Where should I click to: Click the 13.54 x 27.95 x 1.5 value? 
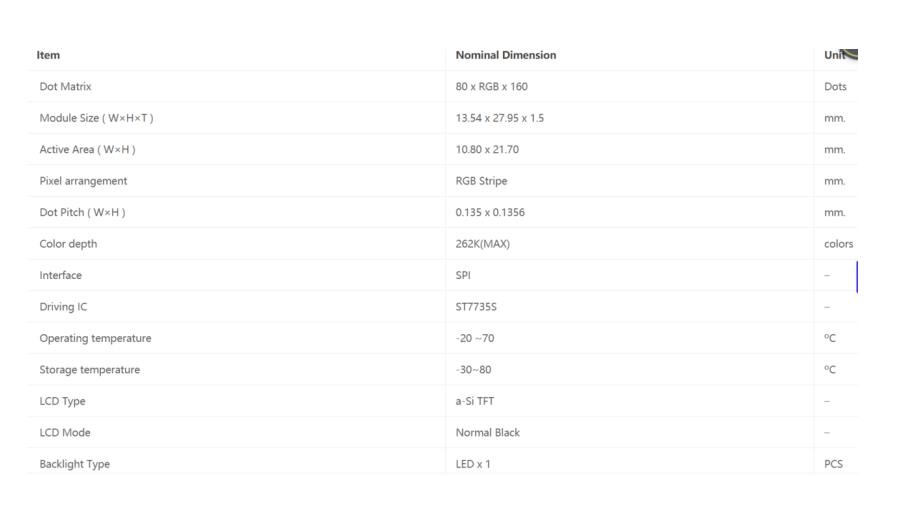(x=499, y=118)
